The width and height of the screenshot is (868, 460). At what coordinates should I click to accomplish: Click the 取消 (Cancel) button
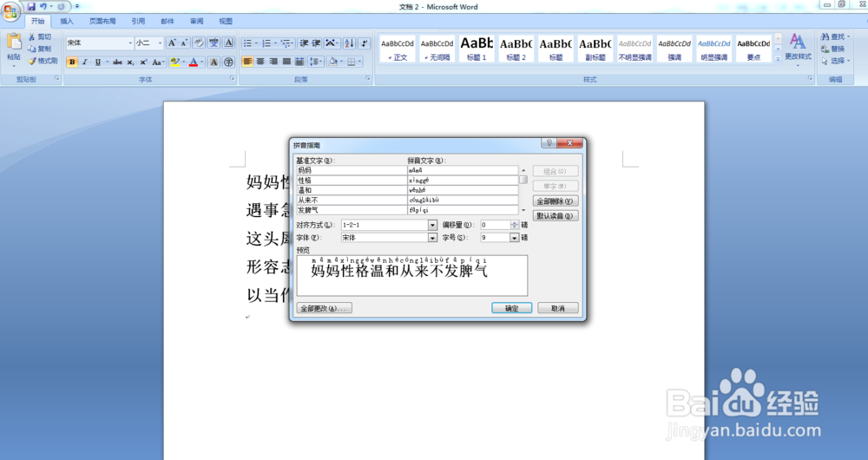coord(557,308)
